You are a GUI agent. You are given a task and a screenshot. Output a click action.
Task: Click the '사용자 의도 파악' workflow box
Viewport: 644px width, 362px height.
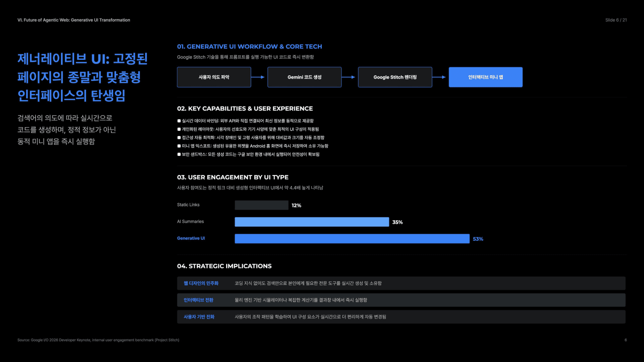click(214, 77)
